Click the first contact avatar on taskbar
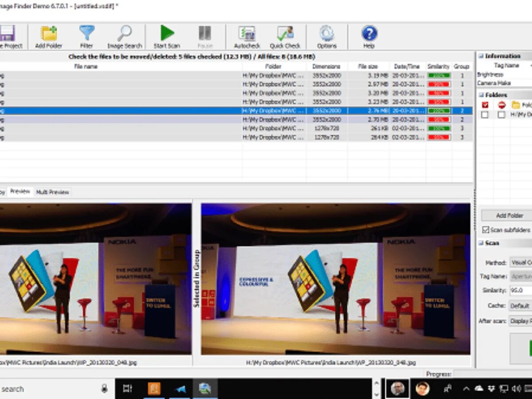Screen dimensions: 532x399 coord(398,389)
